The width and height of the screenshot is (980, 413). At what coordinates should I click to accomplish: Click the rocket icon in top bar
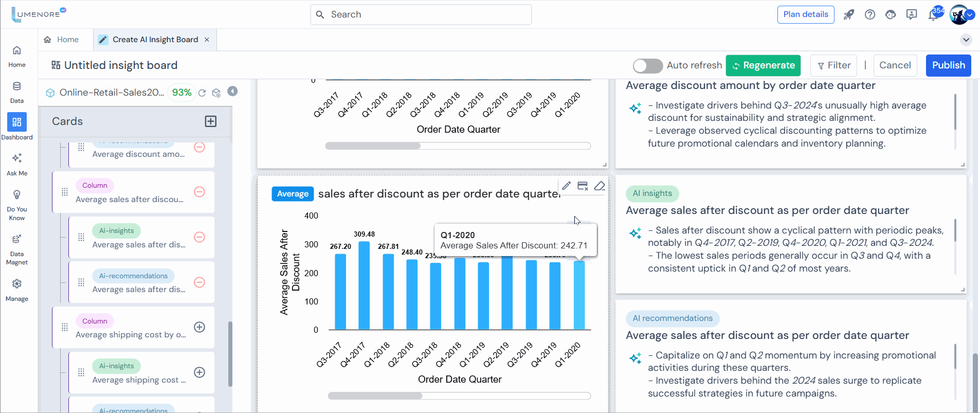point(848,14)
